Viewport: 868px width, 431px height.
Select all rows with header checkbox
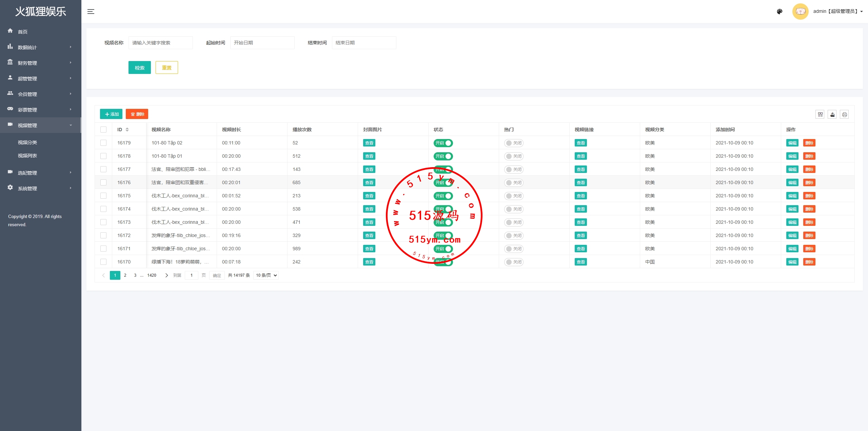(103, 130)
